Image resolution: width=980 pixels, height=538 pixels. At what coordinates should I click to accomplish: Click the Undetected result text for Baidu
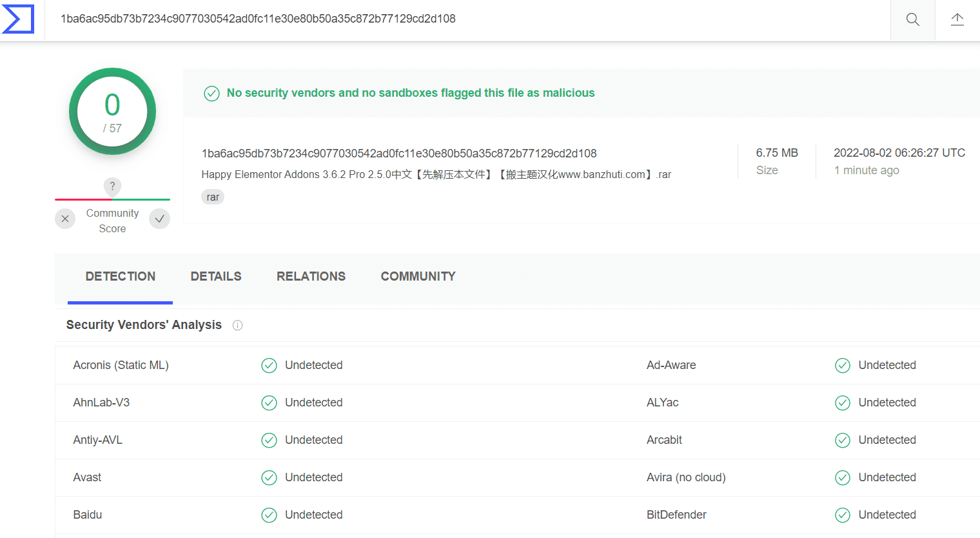tap(314, 515)
